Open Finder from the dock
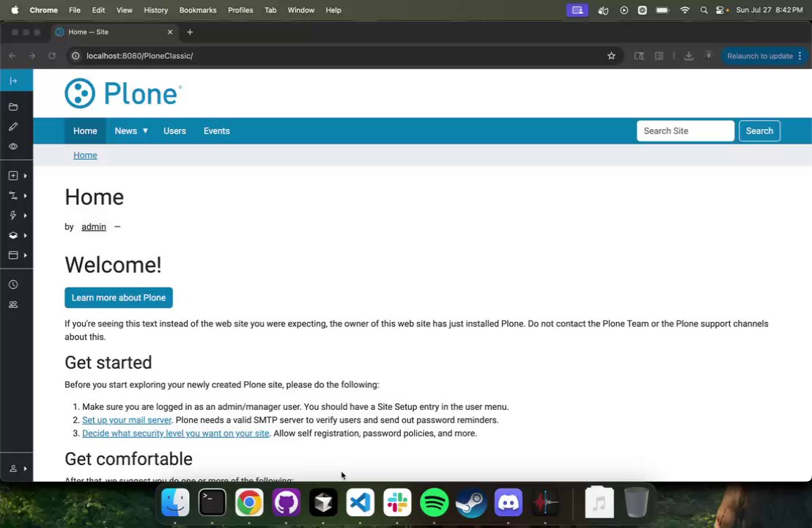This screenshot has height=528, width=812. (175, 502)
